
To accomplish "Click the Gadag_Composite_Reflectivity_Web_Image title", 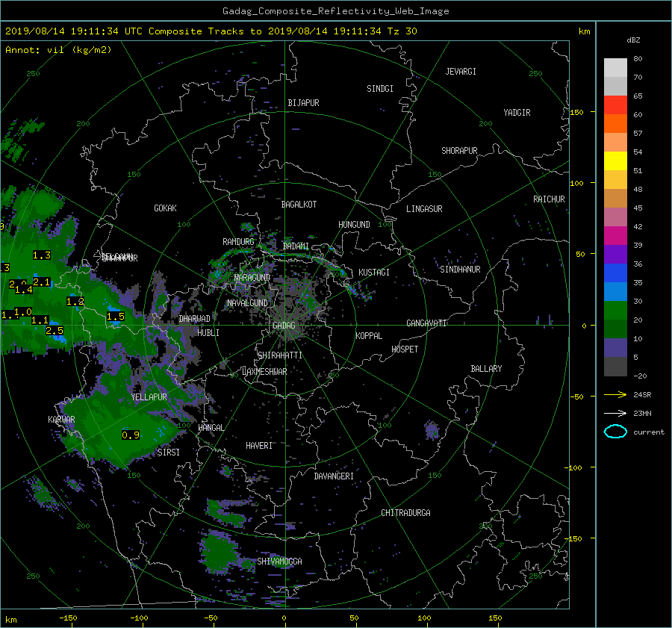I will 335,11.
